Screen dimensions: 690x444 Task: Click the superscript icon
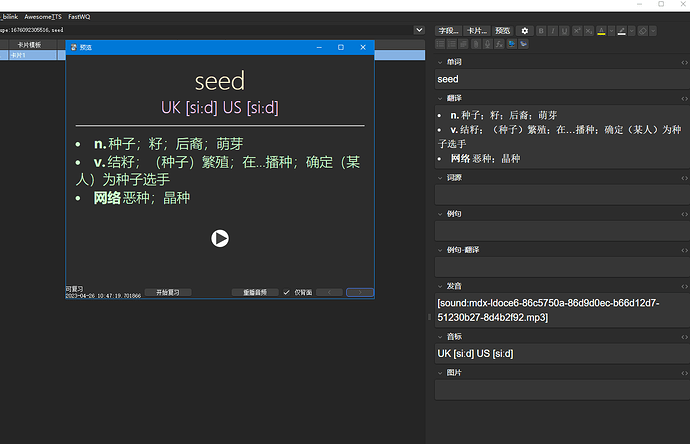point(577,31)
